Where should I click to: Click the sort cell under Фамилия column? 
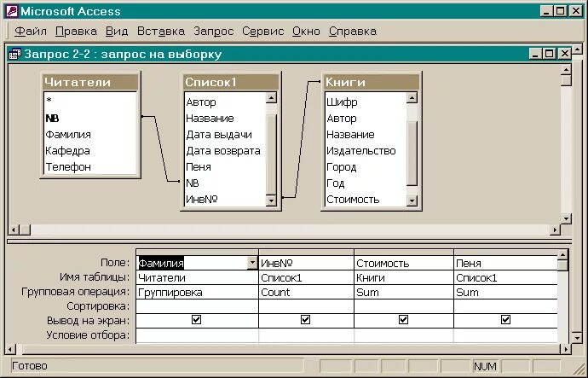[197, 306]
